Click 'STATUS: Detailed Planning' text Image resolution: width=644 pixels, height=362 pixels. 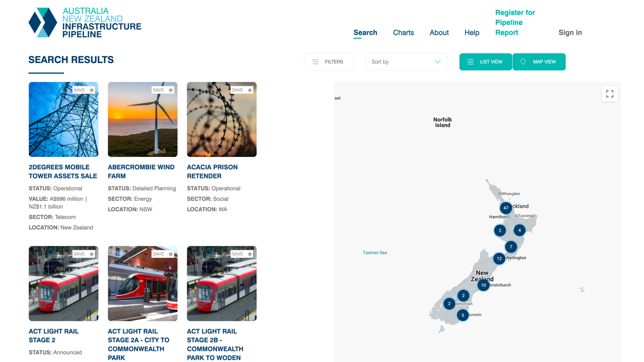142,188
